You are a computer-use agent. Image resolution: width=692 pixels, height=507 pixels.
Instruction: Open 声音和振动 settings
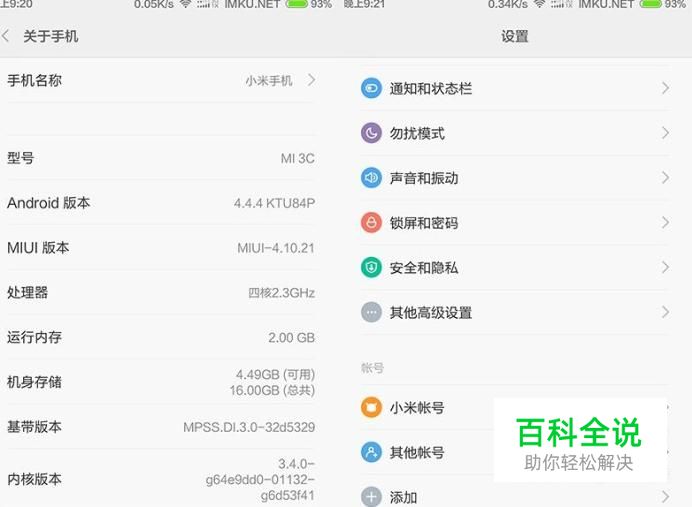point(515,178)
